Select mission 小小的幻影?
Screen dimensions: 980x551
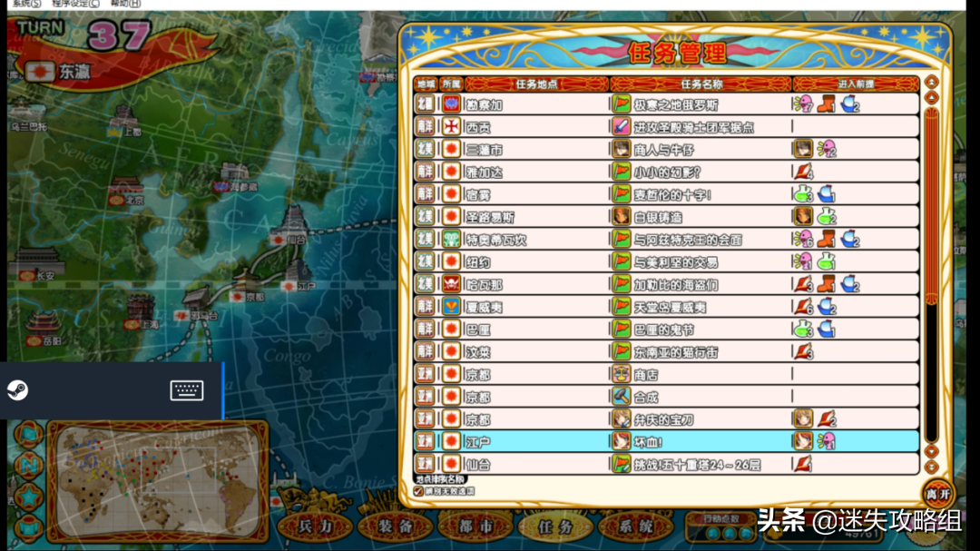(x=666, y=172)
